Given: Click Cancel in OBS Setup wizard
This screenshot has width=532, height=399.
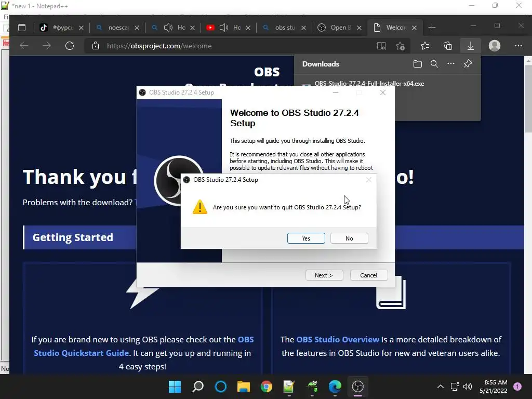Looking at the screenshot, I should [x=368, y=275].
